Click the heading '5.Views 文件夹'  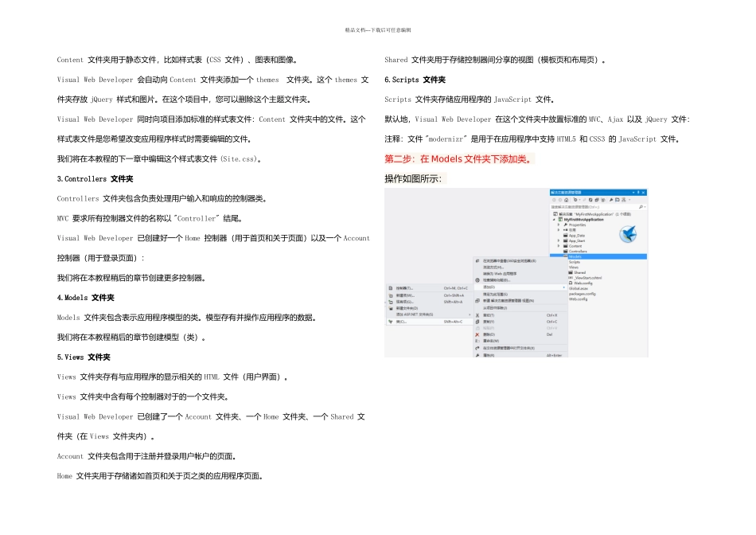(x=84, y=357)
